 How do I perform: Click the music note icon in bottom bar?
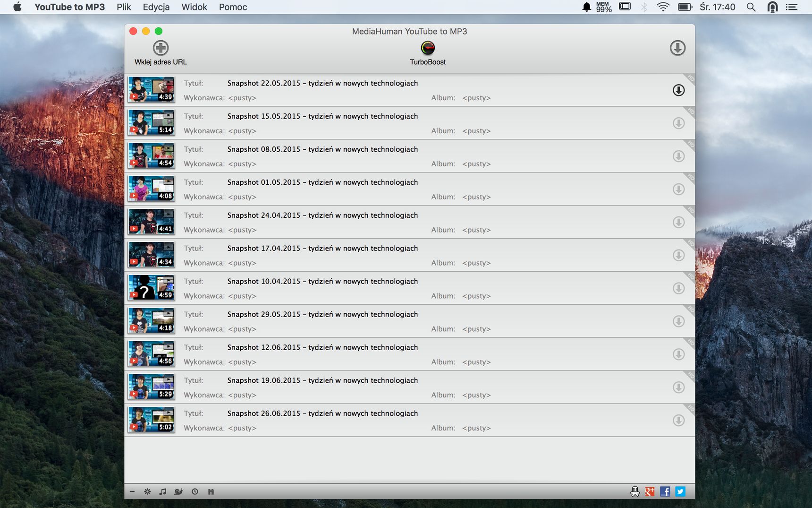click(163, 491)
